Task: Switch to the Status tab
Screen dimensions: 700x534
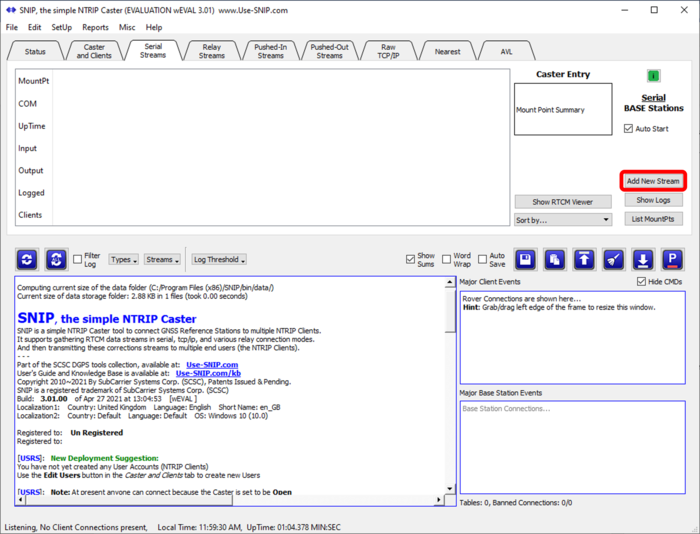Action: pos(35,51)
